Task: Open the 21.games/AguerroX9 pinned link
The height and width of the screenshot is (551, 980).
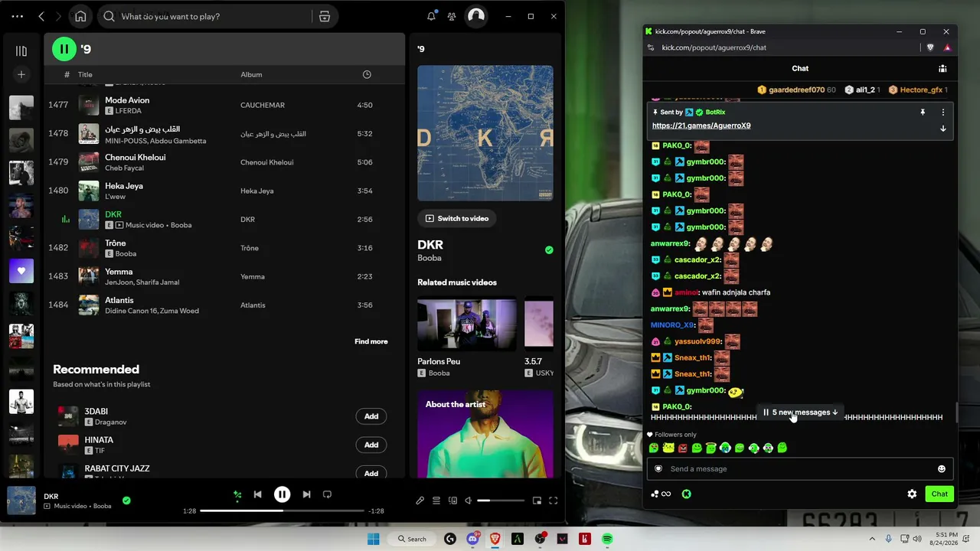Action: [701, 126]
